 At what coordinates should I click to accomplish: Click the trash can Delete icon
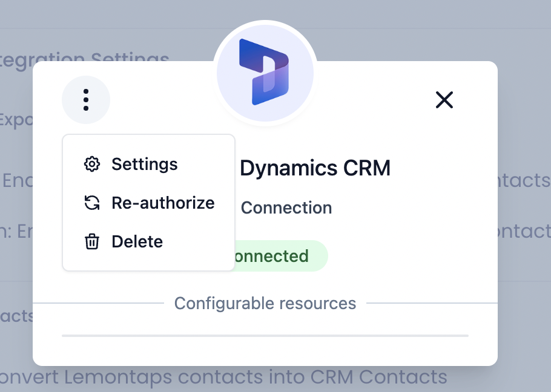point(92,242)
